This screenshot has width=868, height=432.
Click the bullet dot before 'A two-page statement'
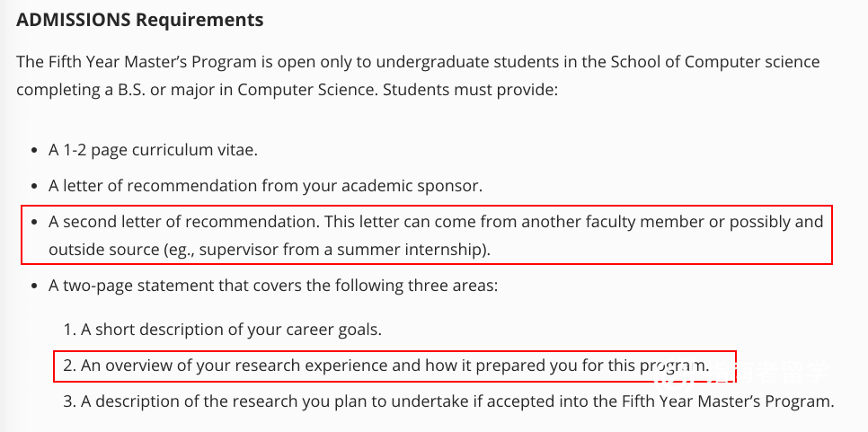(33, 287)
